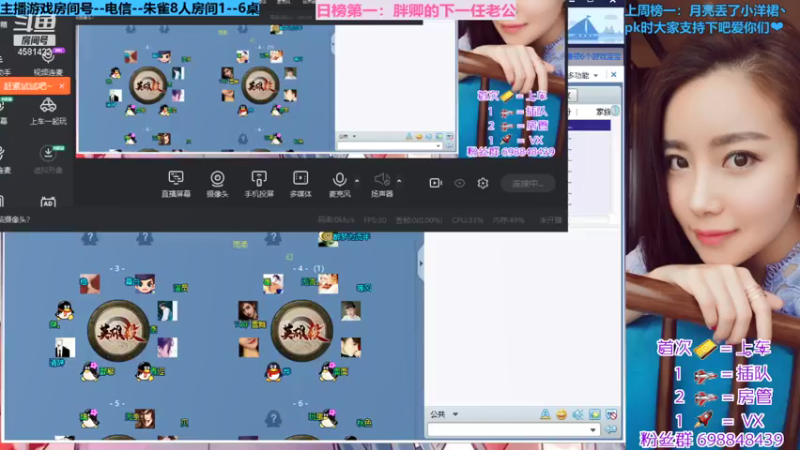800x450 pixels.
Task: Toggle the eye preview visibility icon
Action: point(459,183)
